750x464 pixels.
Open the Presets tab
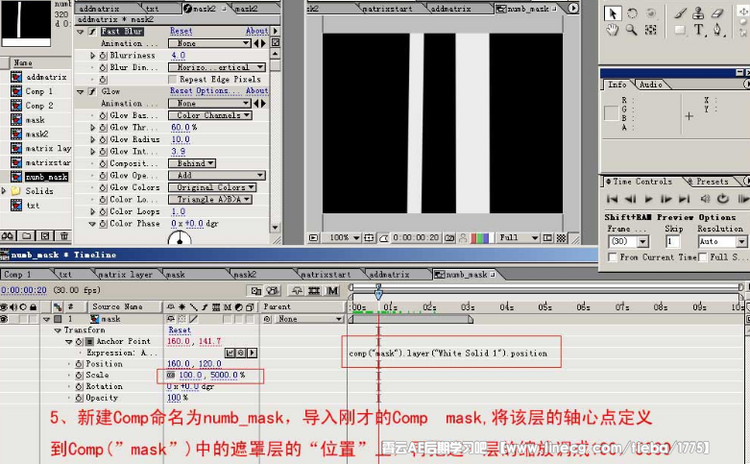coord(712,182)
